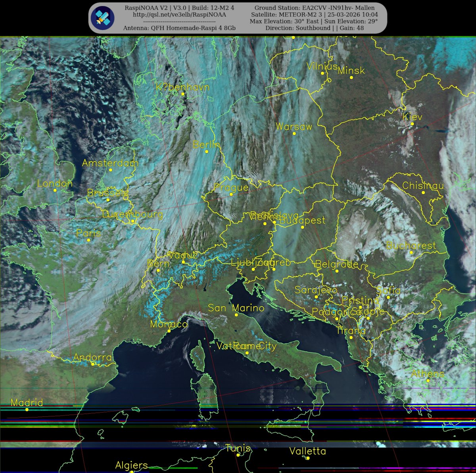Click the Satellite METEOR-M2 3 date line

315,15
